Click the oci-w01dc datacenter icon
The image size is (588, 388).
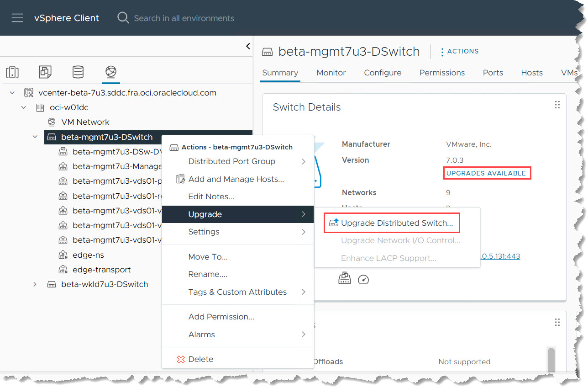[40, 107]
